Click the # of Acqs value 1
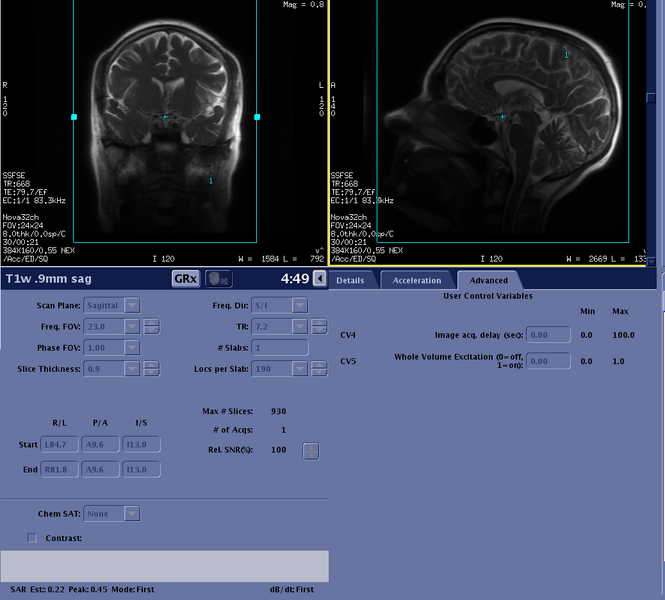The image size is (665, 600). coord(284,430)
